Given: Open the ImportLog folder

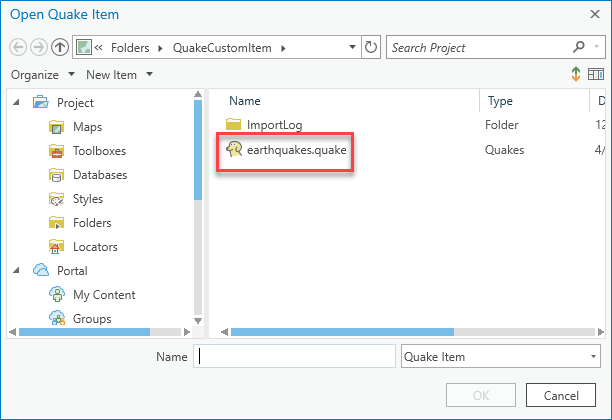Looking at the screenshot, I should coord(274,125).
